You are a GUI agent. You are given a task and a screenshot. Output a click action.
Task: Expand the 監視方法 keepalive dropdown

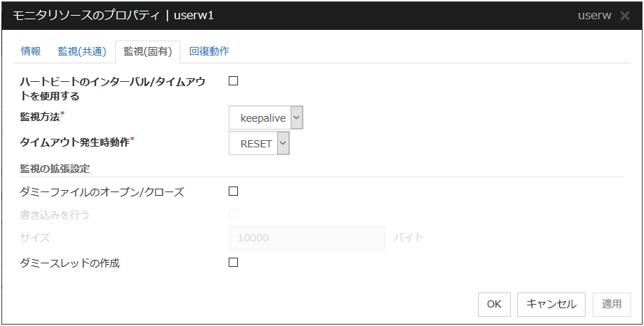coord(266,117)
